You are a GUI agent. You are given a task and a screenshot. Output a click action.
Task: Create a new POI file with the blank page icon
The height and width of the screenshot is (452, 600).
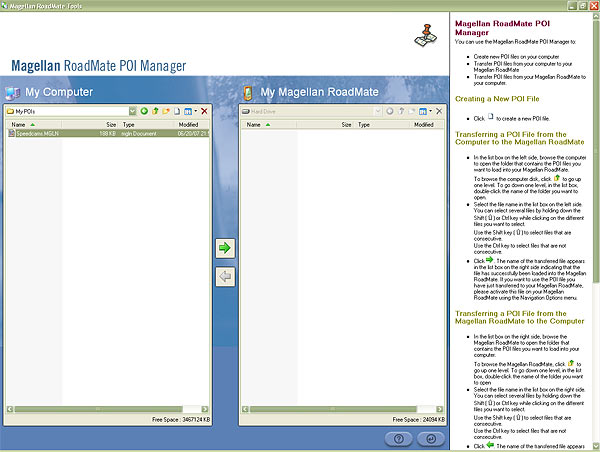(177, 111)
